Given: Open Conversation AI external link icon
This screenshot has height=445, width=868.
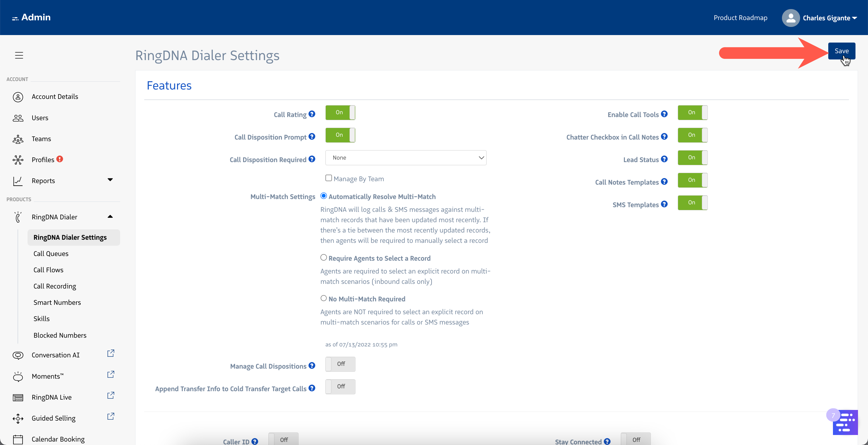Looking at the screenshot, I should pos(110,353).
